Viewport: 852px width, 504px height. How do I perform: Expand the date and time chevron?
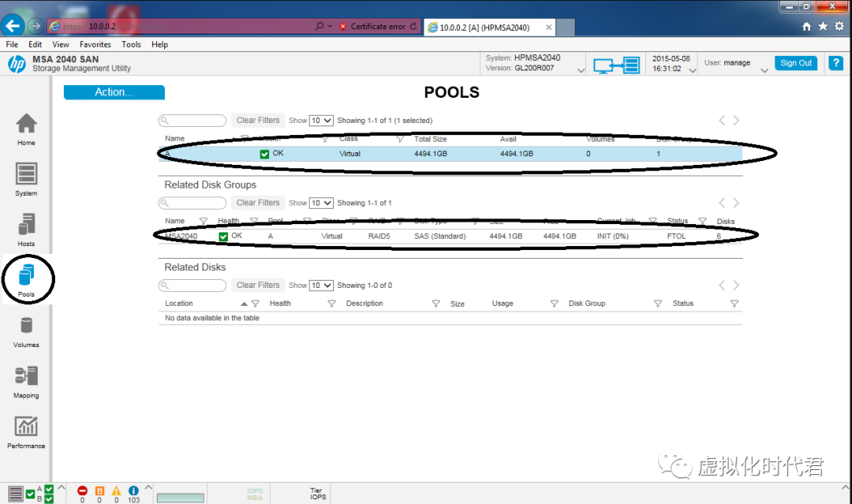tap(693, 71)
